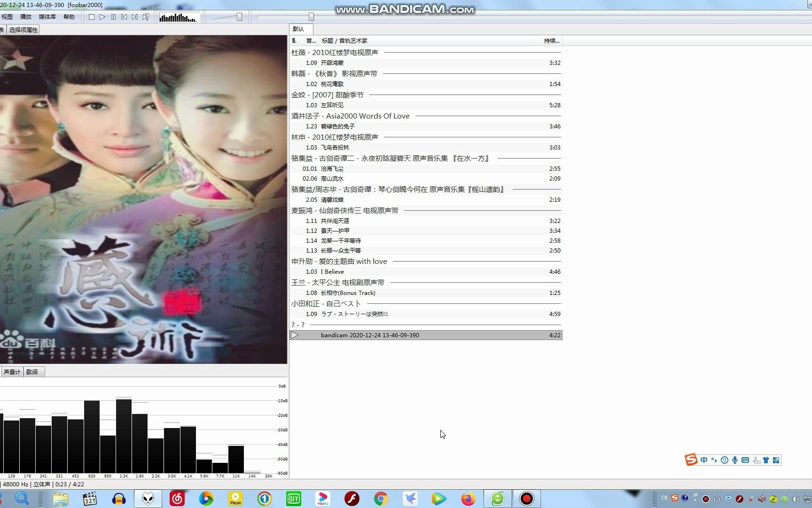This screenshot has height=508, width=812.
Task: Select the track 长卿—众生平等
Action: click(x=426, y=250)
